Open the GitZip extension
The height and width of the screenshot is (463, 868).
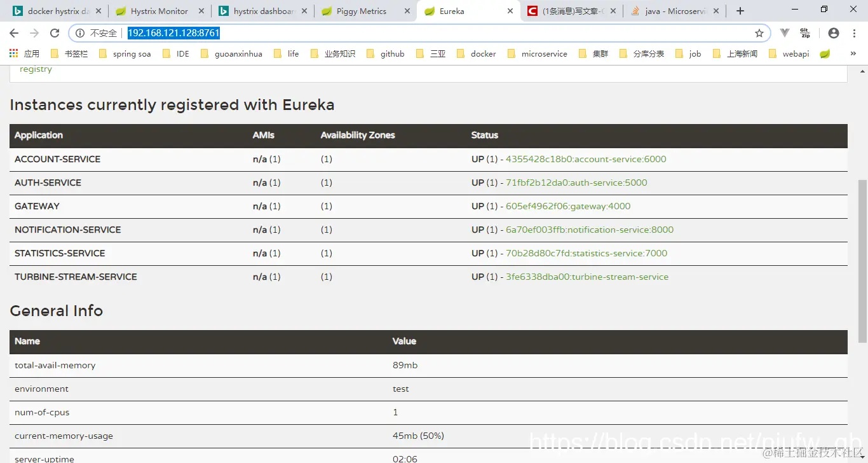point(805,33)
